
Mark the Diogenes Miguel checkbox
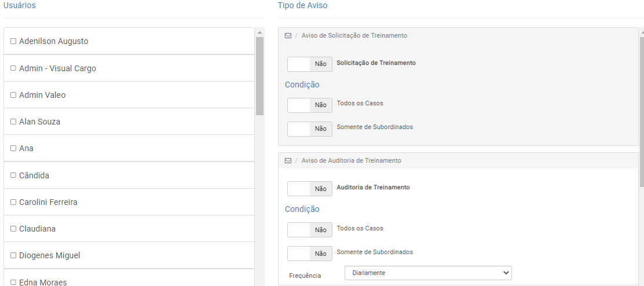[x=13, y=255]
